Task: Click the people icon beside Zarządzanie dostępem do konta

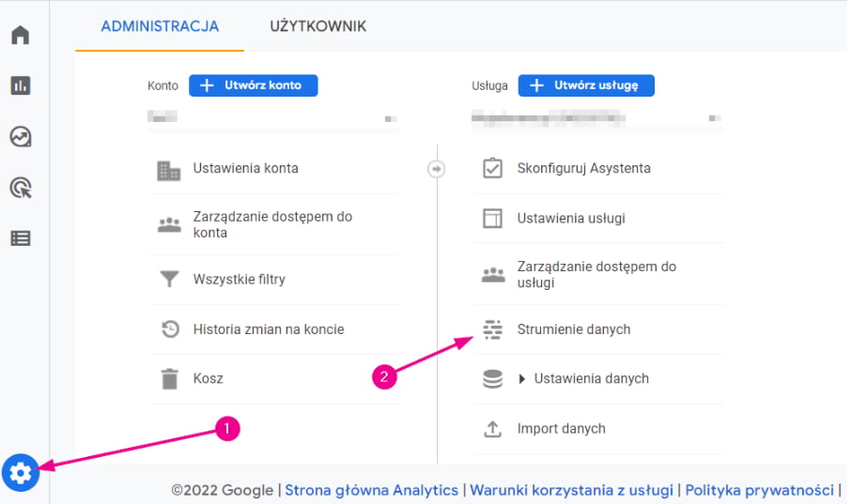Action: [169, 224]
